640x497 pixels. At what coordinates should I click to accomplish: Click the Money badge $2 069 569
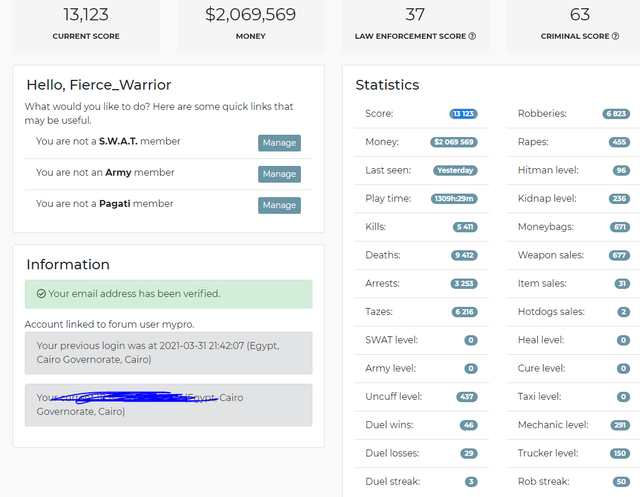click(454, 142)
